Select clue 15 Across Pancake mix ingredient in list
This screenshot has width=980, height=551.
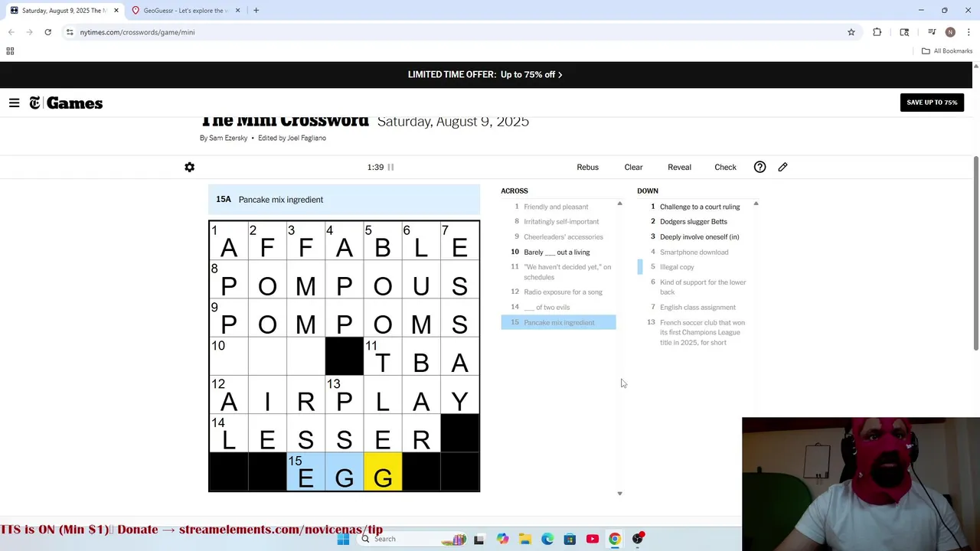(558, 322)
